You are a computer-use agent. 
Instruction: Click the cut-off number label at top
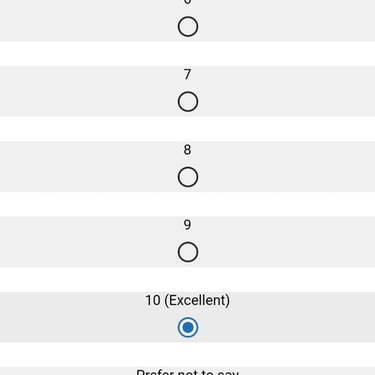tap(187, 2)
